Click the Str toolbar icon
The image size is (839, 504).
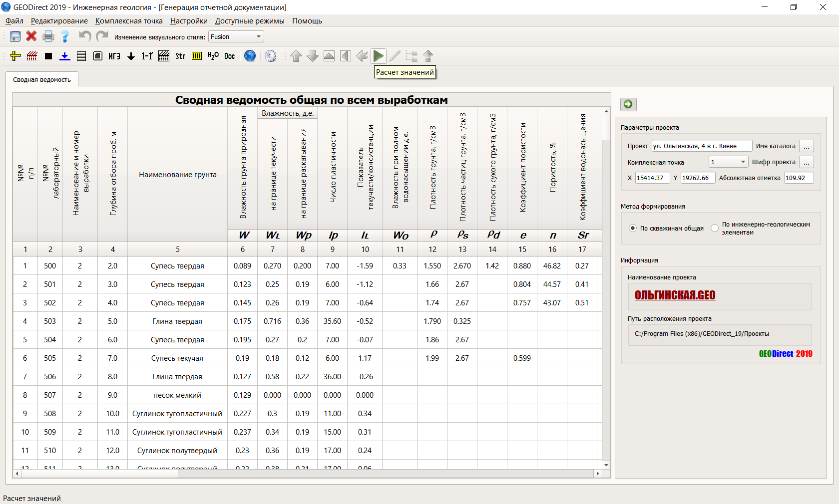(x=180, y=56)
